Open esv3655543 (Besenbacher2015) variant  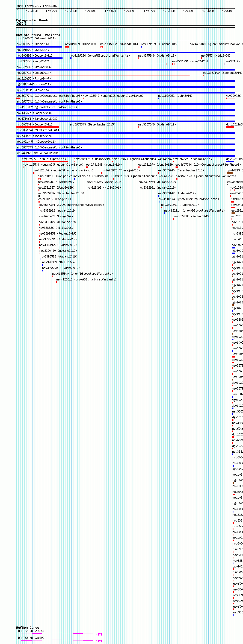92,125
